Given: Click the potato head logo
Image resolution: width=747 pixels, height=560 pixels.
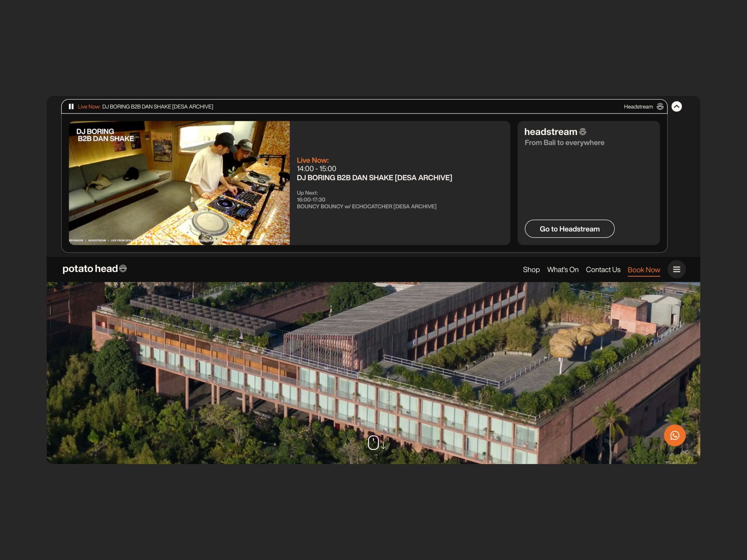Looking at the screenshot, I should [x=94, y=269].
